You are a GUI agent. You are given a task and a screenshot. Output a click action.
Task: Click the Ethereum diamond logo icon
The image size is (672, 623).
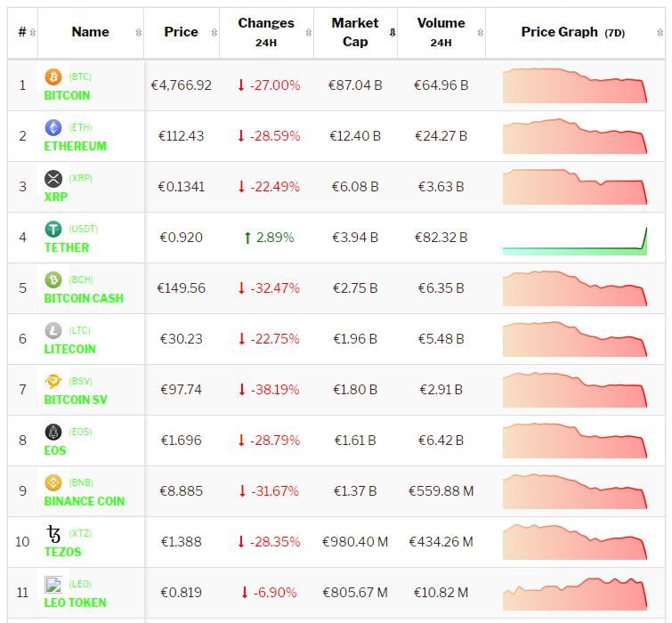click(x=53, y=127)
